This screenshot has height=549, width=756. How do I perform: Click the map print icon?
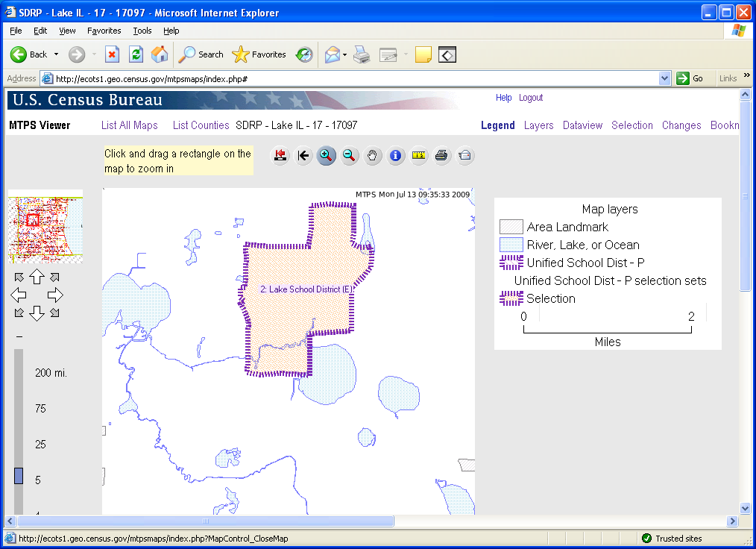441,155
